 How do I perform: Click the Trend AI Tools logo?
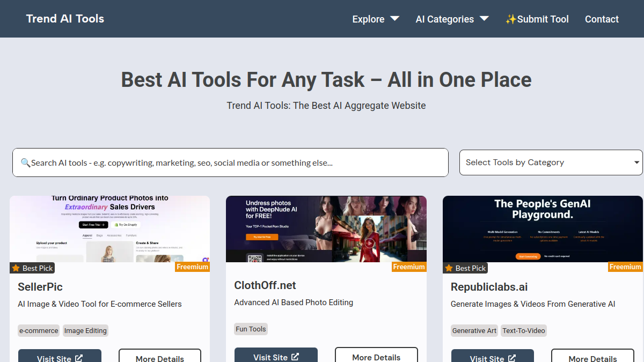[65, 19]
